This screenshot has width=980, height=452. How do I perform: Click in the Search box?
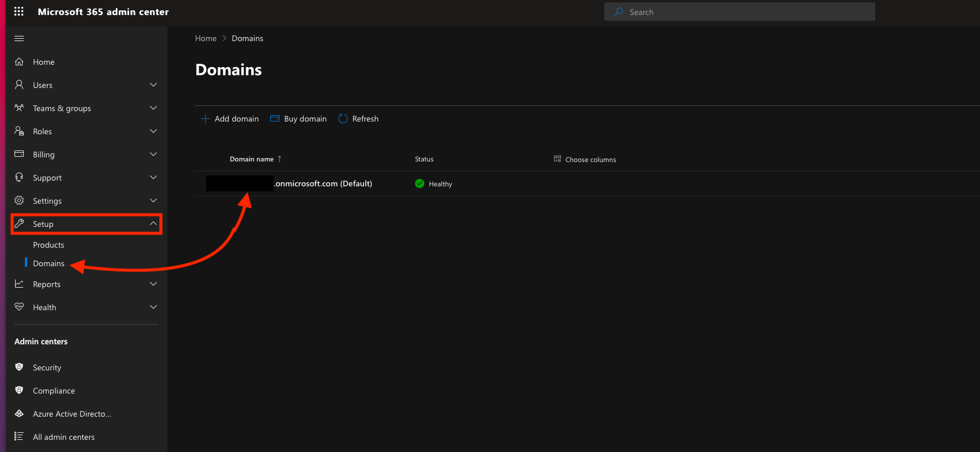740,12
